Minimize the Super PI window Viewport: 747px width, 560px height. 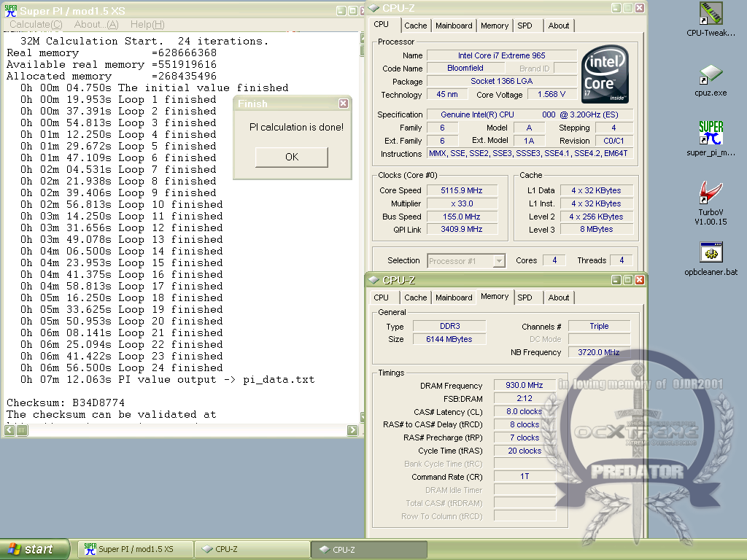[341, 11]
